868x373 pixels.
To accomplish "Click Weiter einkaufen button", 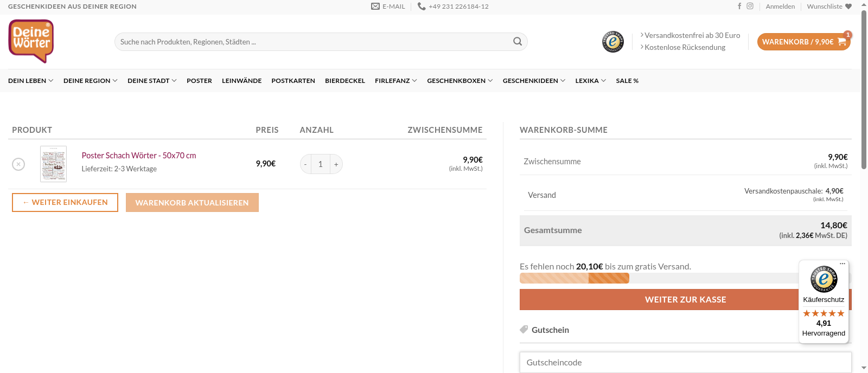I will pos(65,202).
